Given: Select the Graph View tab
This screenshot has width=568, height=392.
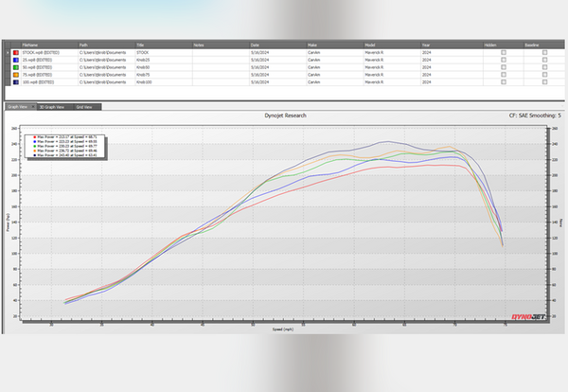Looking at the screenshot, I should (x=16, y=107).
